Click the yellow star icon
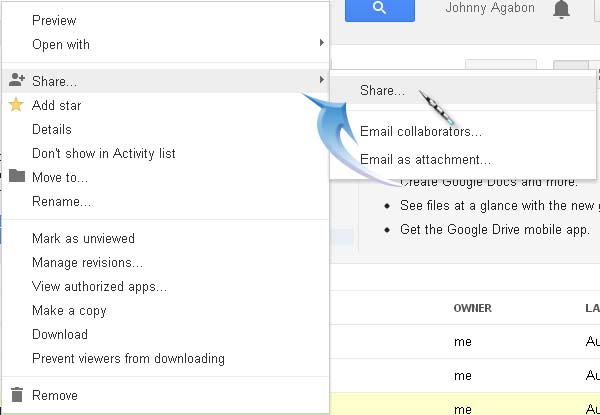This screenshot has height=415, width=600. (x=16, y=105)
